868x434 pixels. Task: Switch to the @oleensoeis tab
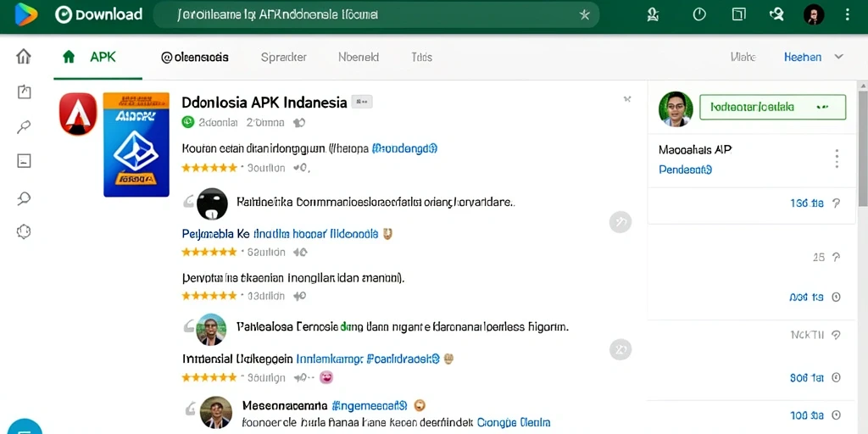(194, 57)
